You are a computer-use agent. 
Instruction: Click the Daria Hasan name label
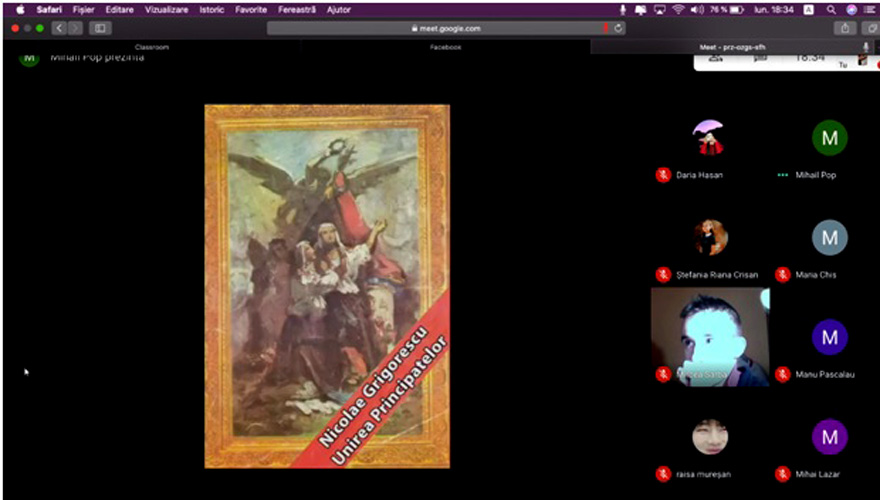(699, 175)
